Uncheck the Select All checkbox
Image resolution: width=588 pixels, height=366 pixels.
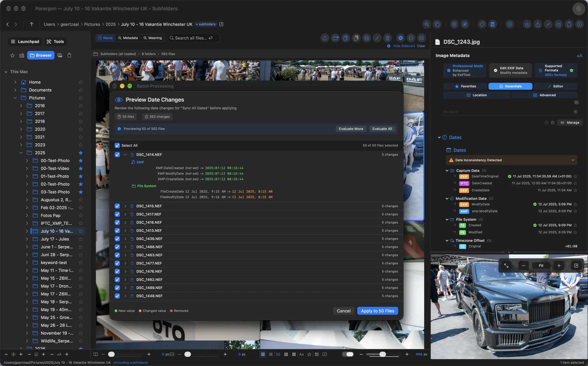click(x=117, y=145)
